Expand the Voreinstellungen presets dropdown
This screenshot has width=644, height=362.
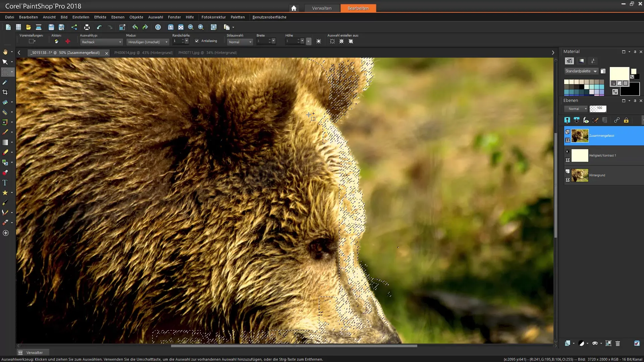[32, 41]
